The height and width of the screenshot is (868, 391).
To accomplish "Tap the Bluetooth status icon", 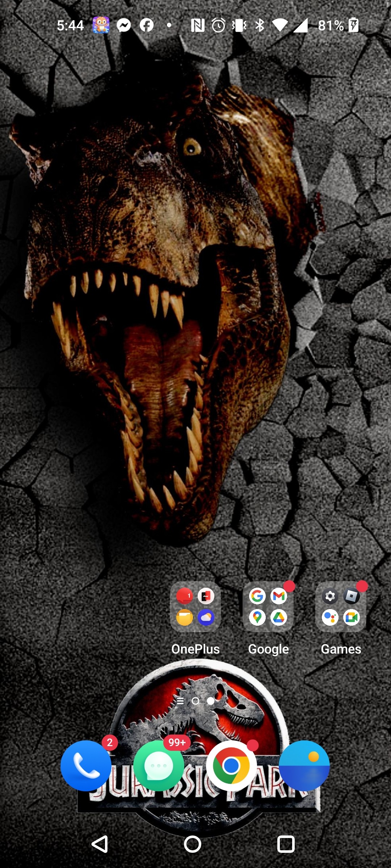I will (260, 25).
